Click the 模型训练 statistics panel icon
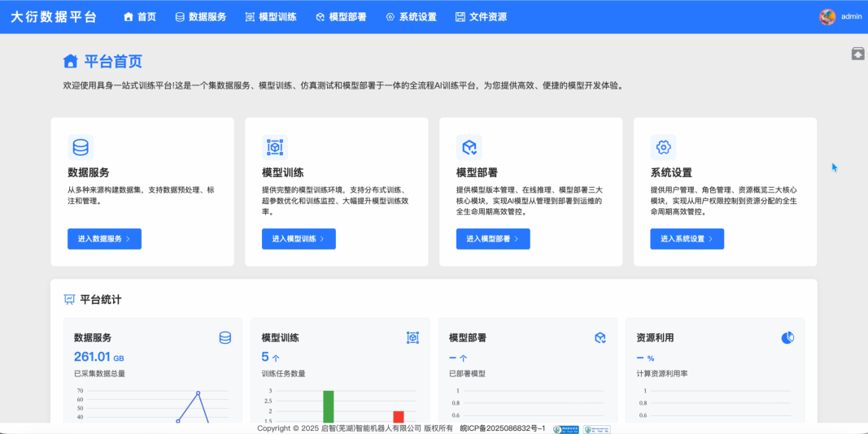 [x=412, y=337]
